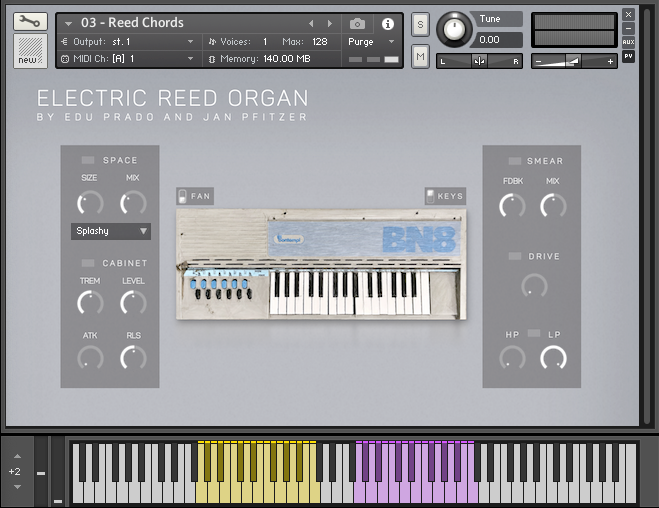Click the camera snapshot icon
This screenshot has height=508, width=659.
[x=357, y=23]
